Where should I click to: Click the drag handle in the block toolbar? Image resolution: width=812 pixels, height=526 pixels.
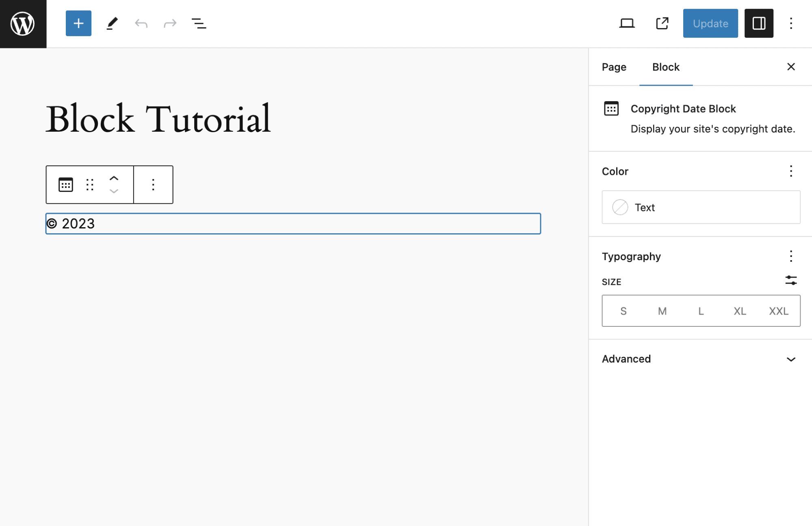click(90, 185)
